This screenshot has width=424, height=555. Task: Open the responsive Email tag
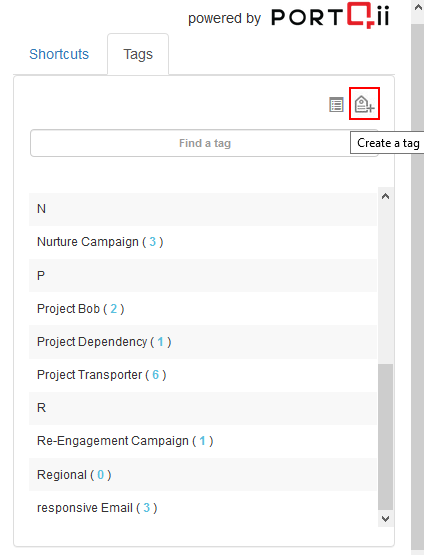[x=97, y=508]
